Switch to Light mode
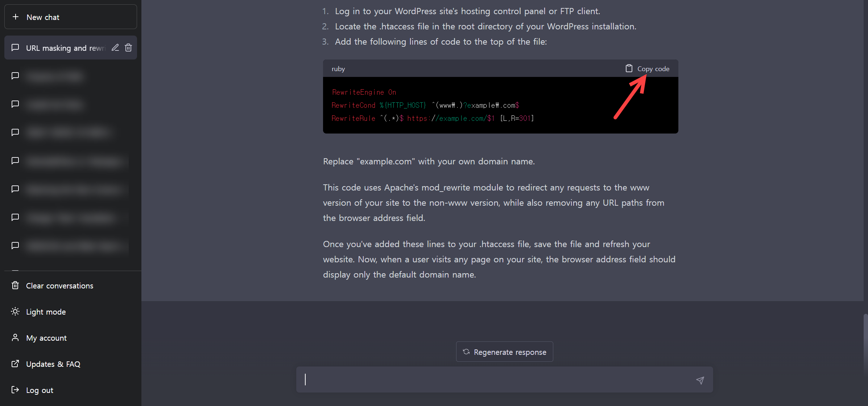The width and height of the screenshot is (868, 406). coord(46,312)
